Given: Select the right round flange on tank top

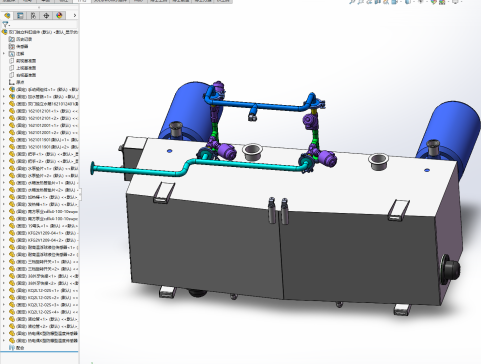Looking at the screenshot, I should tap(378, 161).
